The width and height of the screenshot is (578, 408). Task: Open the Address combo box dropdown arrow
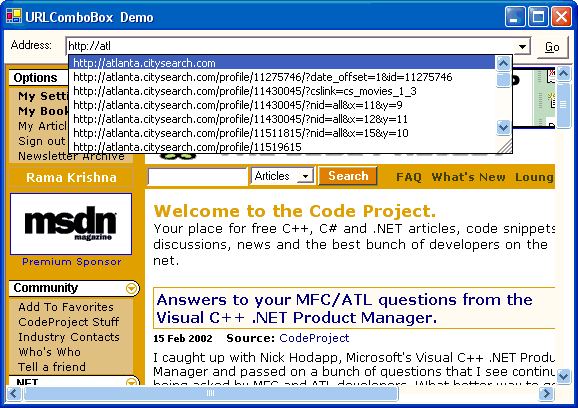pos(522,47)
